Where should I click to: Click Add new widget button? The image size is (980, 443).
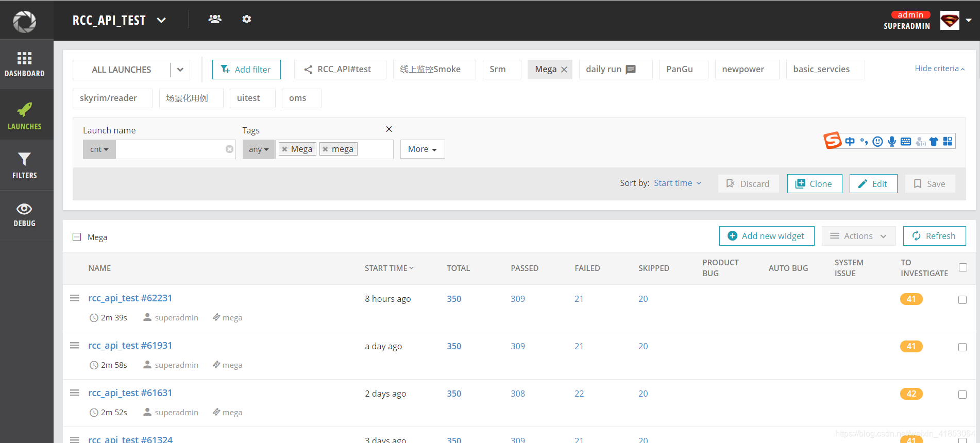tap(767, 236)
